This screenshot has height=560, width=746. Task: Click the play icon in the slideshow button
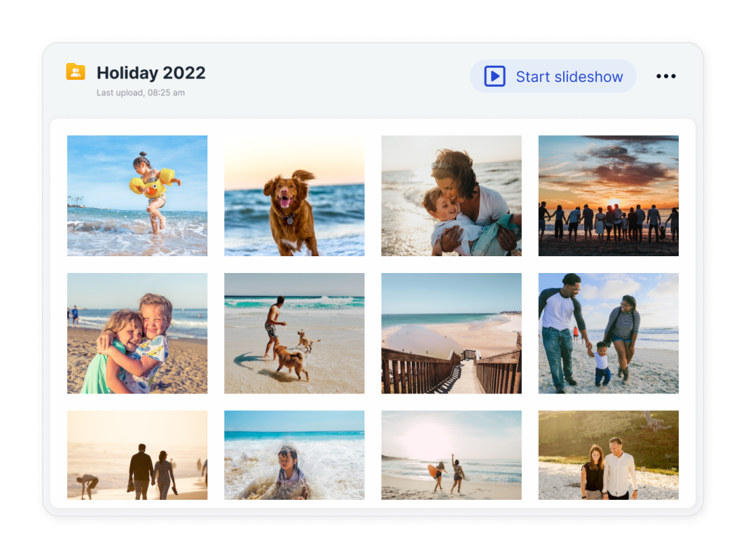tap(495, 76)
